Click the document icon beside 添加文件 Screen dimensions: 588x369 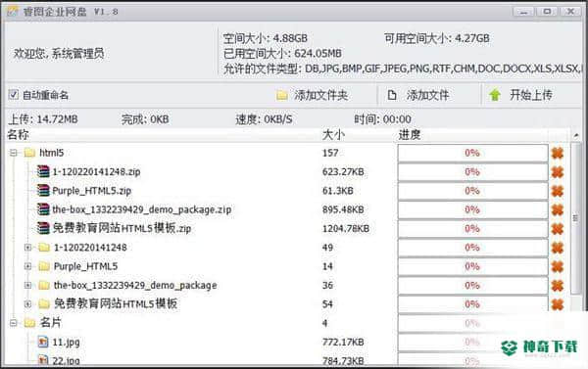click(392, 95)
